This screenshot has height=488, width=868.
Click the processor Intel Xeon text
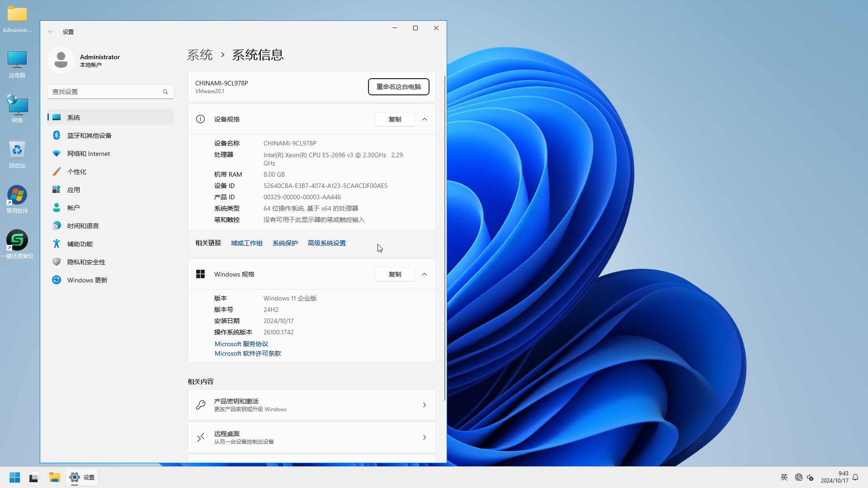click(333, 159)
